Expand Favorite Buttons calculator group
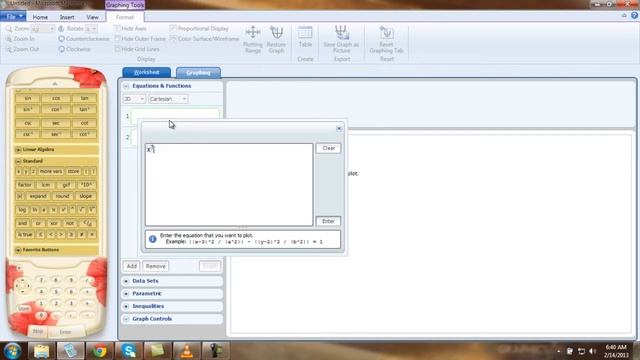The height and width of the screenshot is (360, 640). (x=18, y=250)
